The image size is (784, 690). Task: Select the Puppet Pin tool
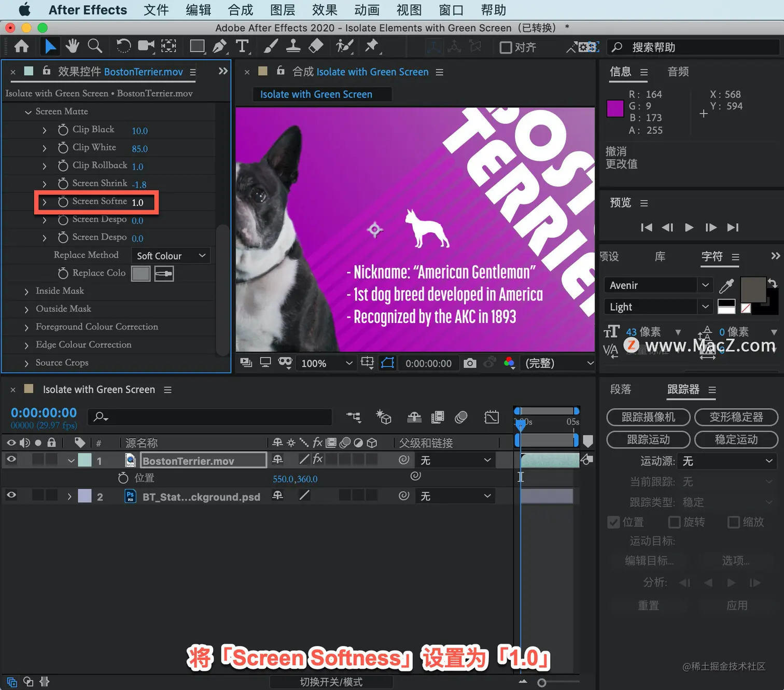(372, 46)
